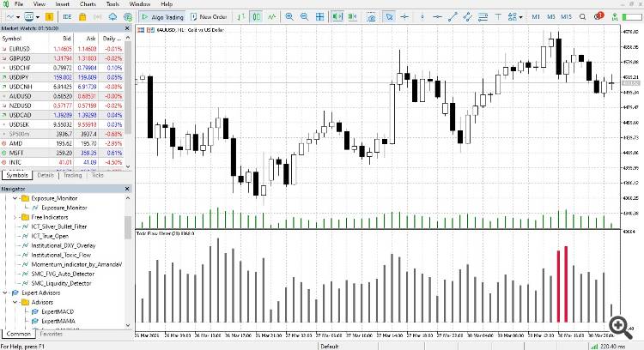Screen dimensions: 644x350
Task: Switch to the Ticks tab
Action: 97,175
